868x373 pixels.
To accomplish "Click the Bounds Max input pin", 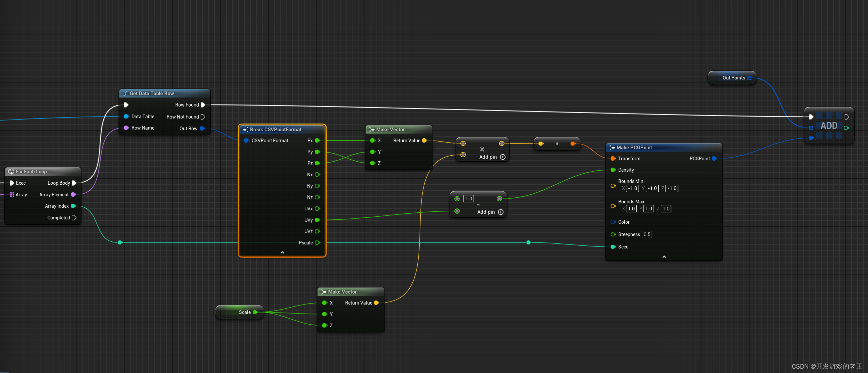I will click(613, 206).
